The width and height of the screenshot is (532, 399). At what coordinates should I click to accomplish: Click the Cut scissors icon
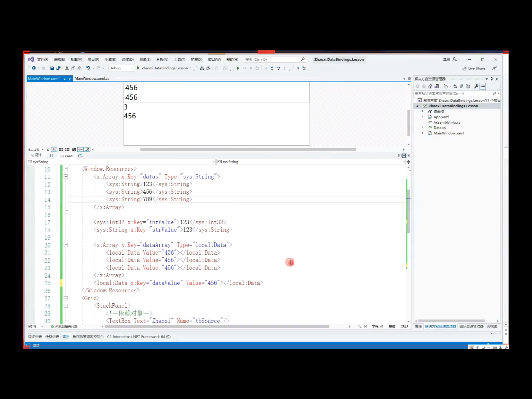67,68
